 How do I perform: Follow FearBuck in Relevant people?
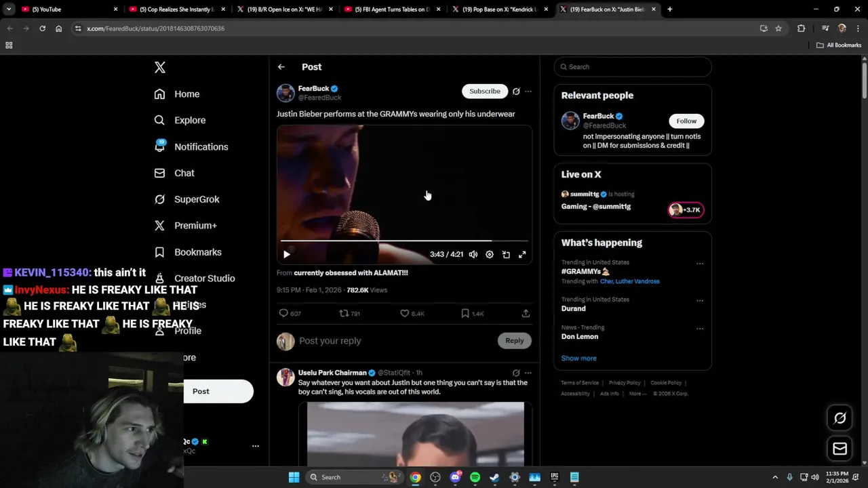pyautogui.click(x=686, y=121)
